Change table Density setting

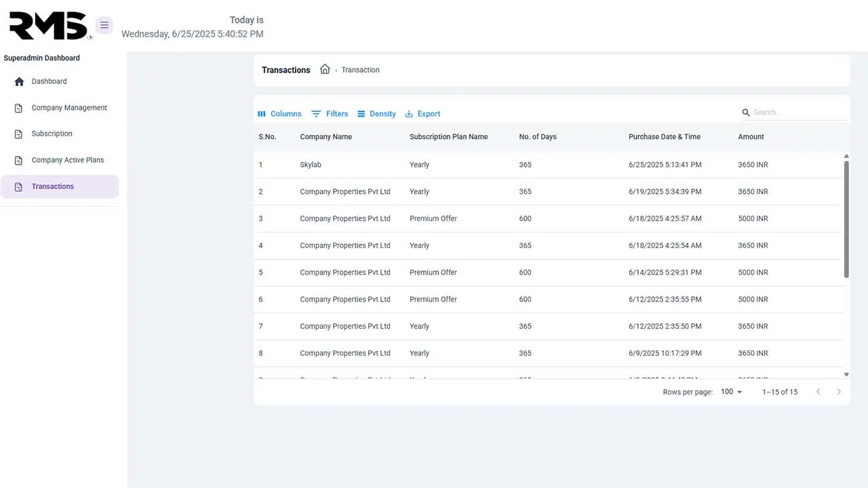376,114
